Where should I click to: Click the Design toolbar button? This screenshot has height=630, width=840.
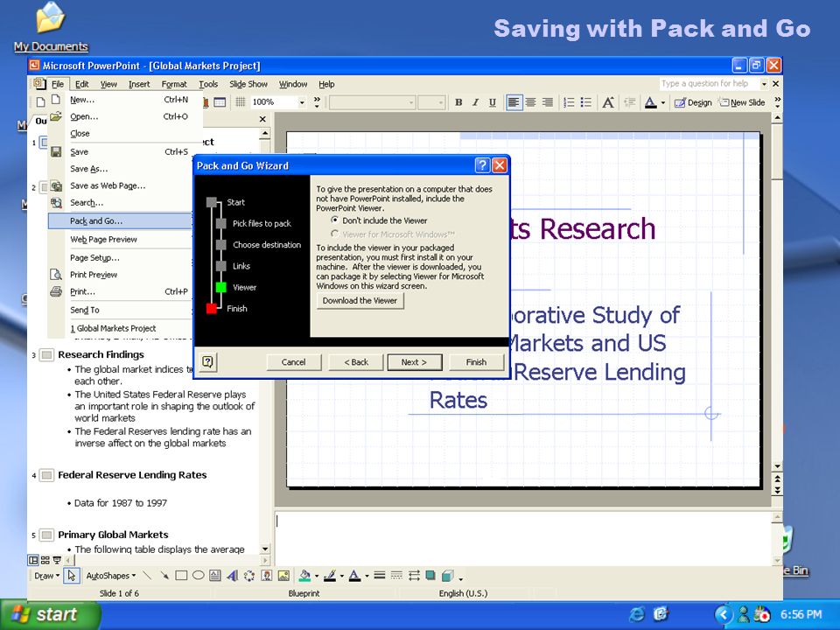(693, 102)
